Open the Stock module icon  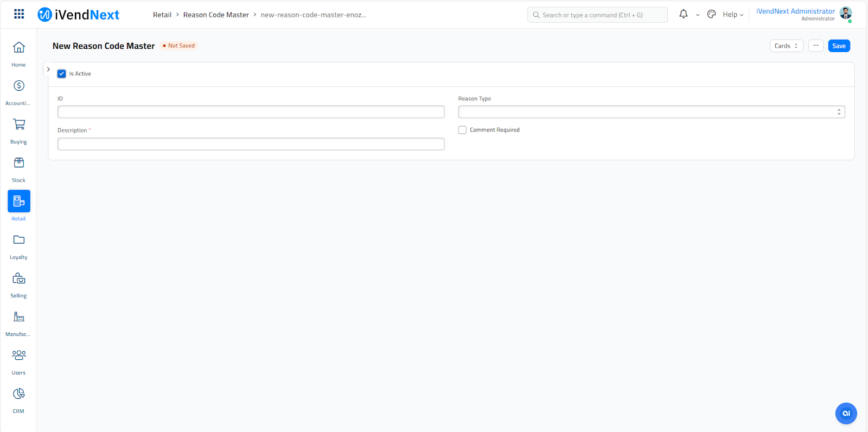pos(19,163)
